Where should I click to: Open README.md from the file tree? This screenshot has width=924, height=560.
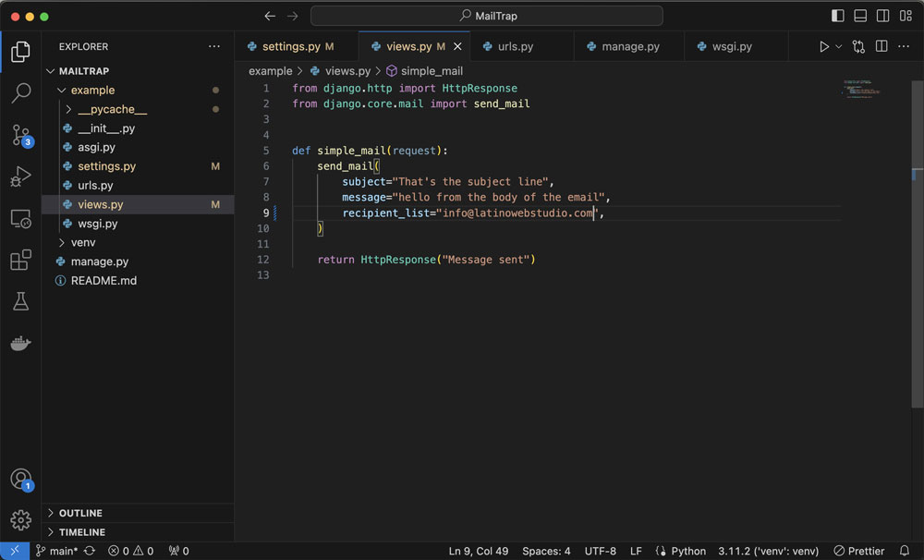click(x=138, y=281)
